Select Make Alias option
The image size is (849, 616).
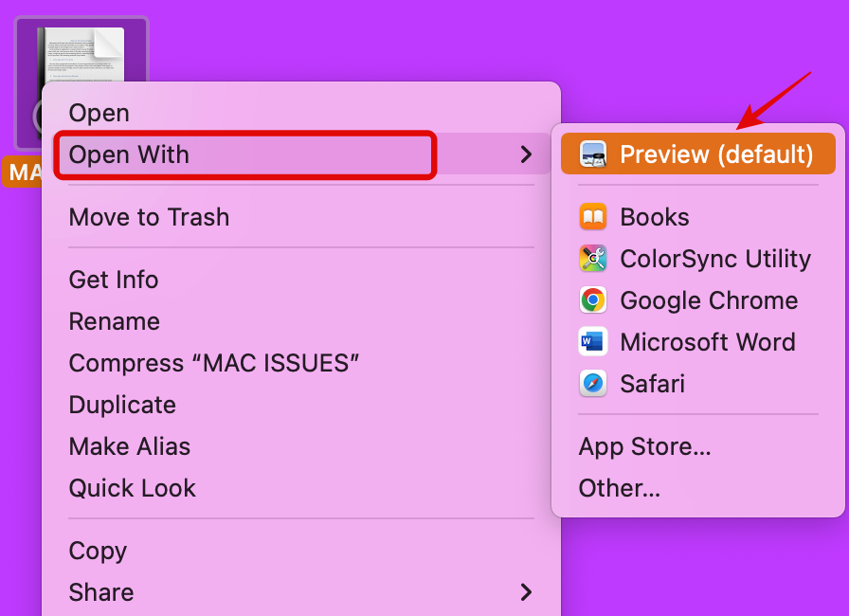click(x=130, y=446)
